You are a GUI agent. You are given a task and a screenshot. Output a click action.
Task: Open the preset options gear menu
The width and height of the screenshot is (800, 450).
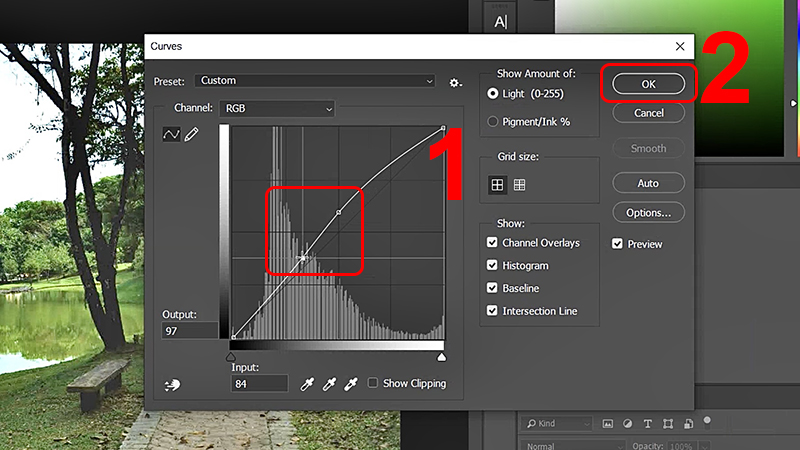coord(455,81)
